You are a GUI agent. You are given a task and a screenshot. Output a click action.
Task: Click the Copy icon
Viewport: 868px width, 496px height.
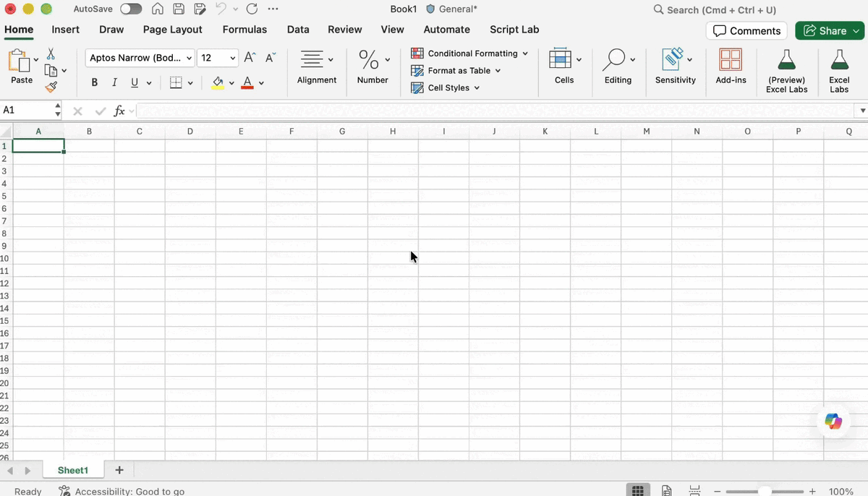(51, 70)
